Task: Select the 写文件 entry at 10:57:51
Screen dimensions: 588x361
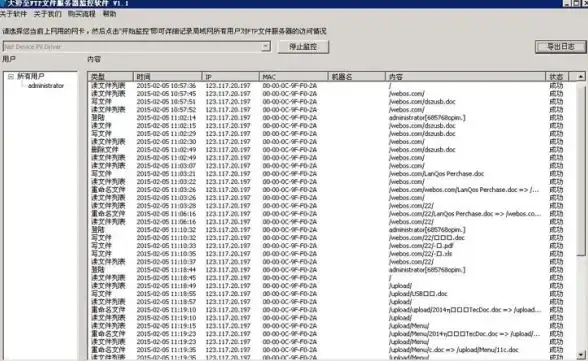Action: point(101,102)
